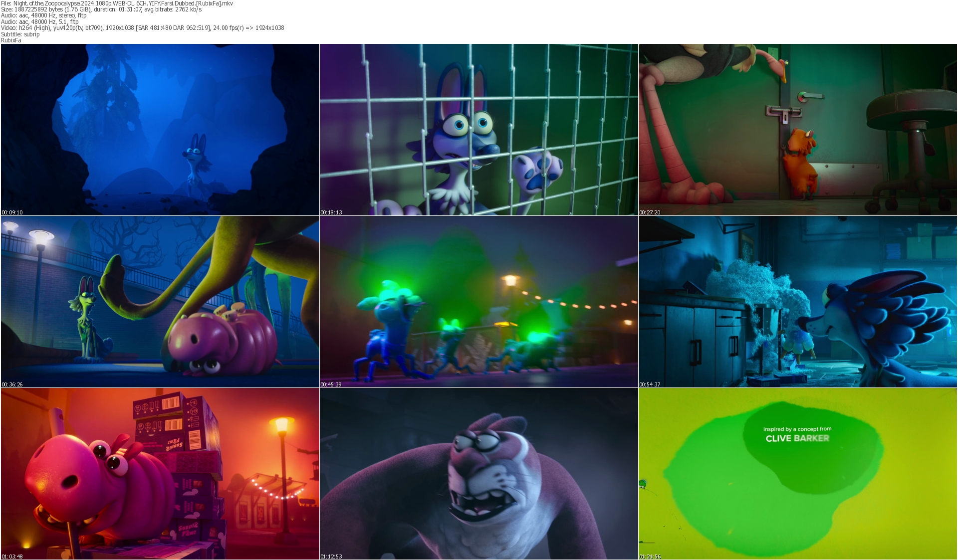Click the 'Subtitle: subrip' line
Screen dimensions: 958x560
point(20,34)
